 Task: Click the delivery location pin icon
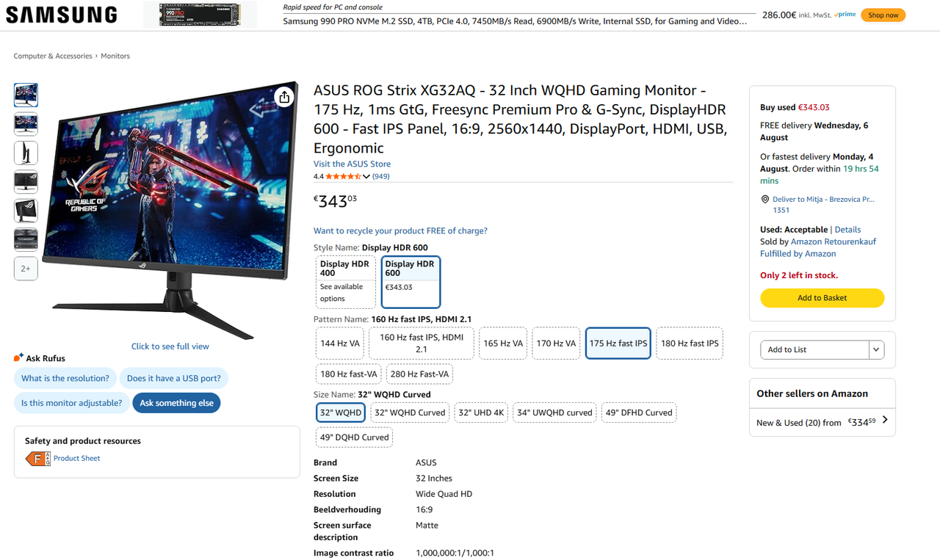pyautogui.click(x=764, y=199)
